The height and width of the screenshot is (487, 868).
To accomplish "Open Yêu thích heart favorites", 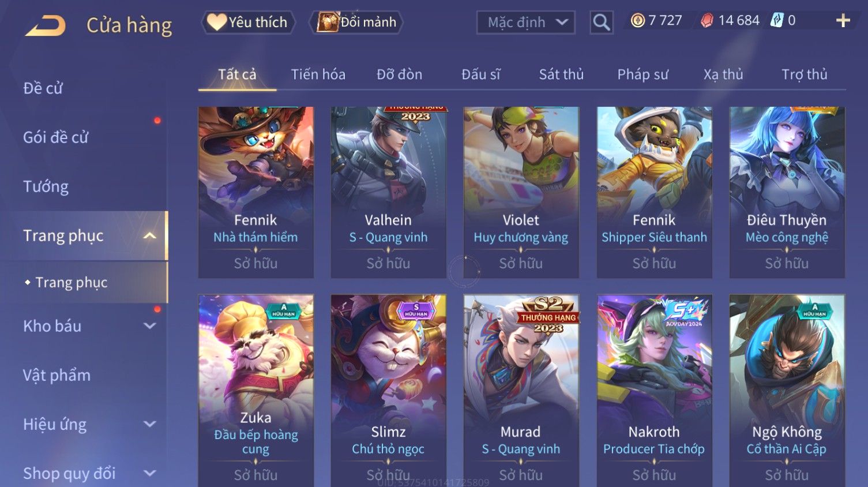I will click(248, 23).
